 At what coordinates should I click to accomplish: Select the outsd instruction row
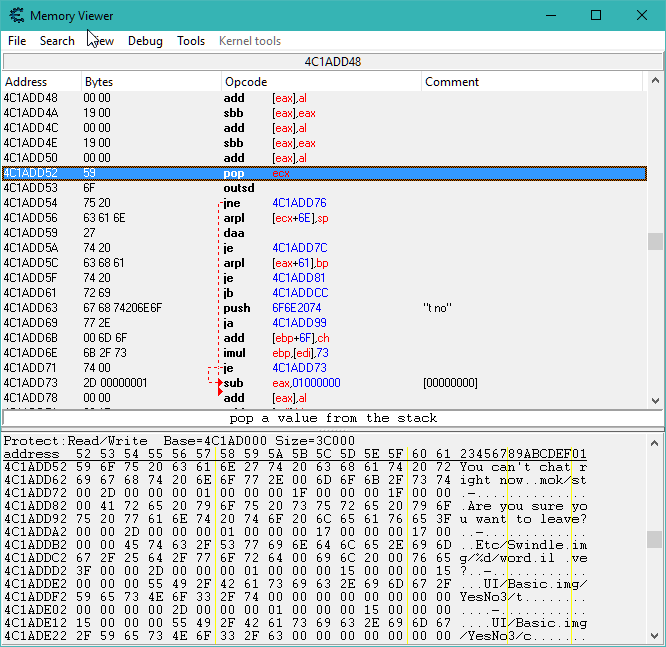tap(325, 188)
